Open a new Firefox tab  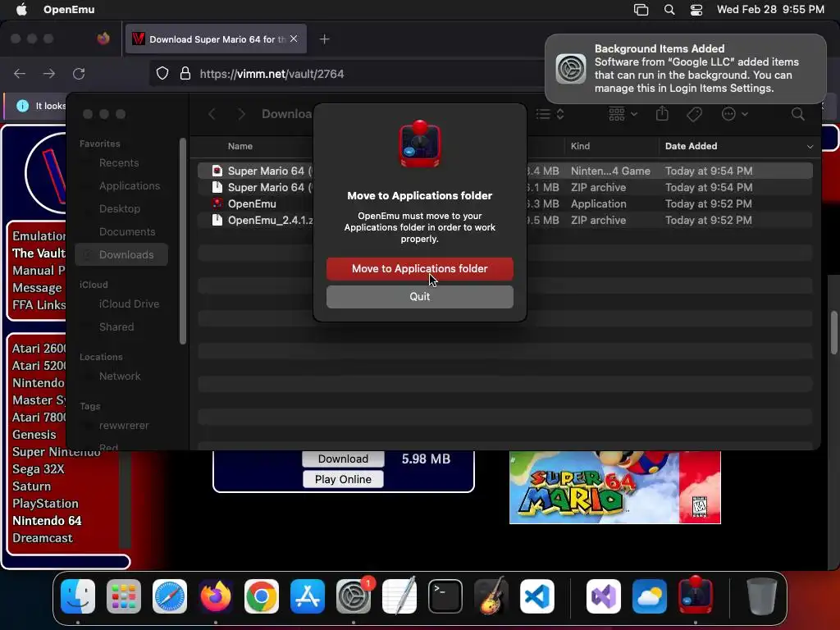(x=324, y=39)
